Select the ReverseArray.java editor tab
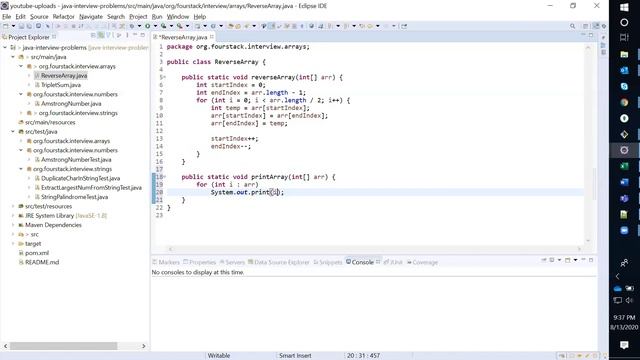640x360 pixels. 183,37
